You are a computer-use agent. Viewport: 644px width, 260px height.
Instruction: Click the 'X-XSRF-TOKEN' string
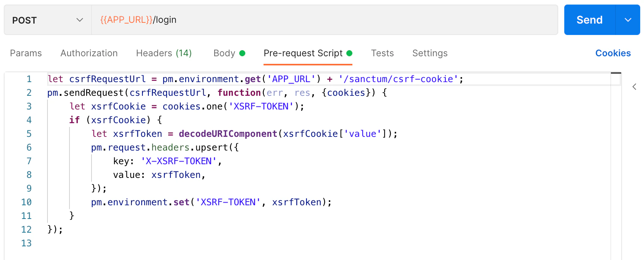[x=179, y=161]
